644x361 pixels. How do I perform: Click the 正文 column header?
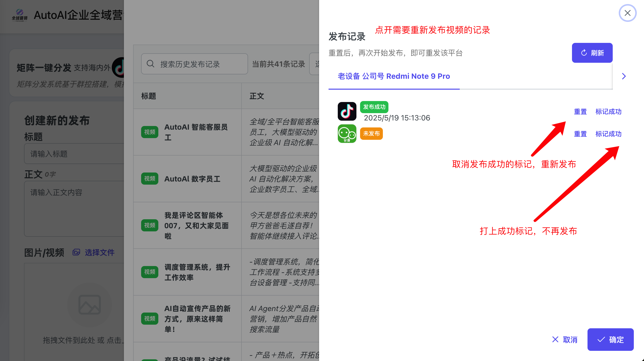point(257,96)
